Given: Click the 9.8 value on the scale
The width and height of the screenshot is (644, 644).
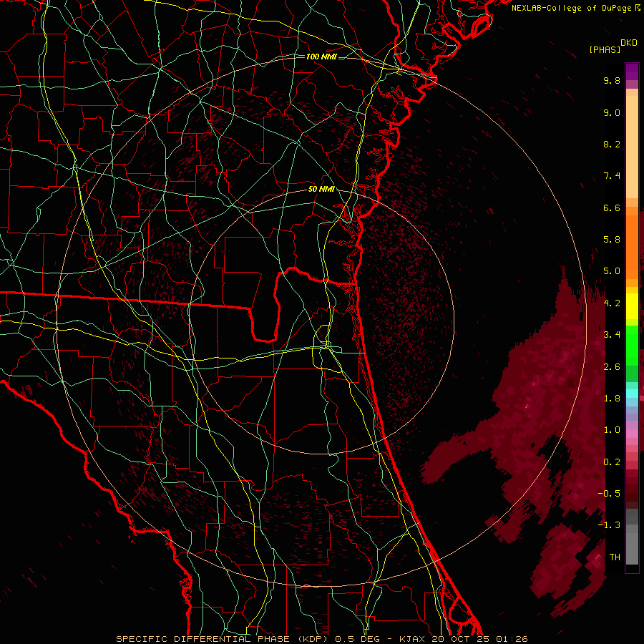Looking at the screenshot, I should (x=612, y=80).
